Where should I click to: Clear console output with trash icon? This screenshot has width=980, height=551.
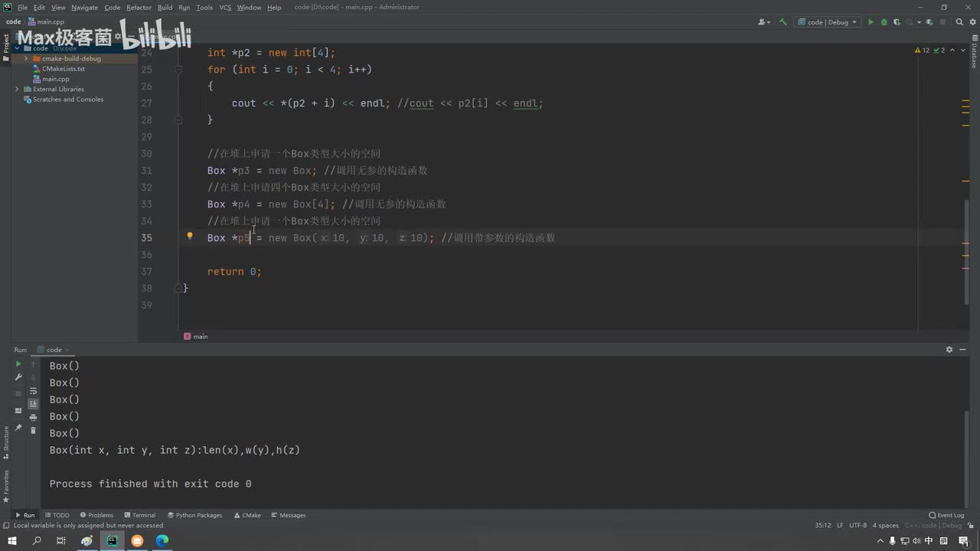(33, 430)
